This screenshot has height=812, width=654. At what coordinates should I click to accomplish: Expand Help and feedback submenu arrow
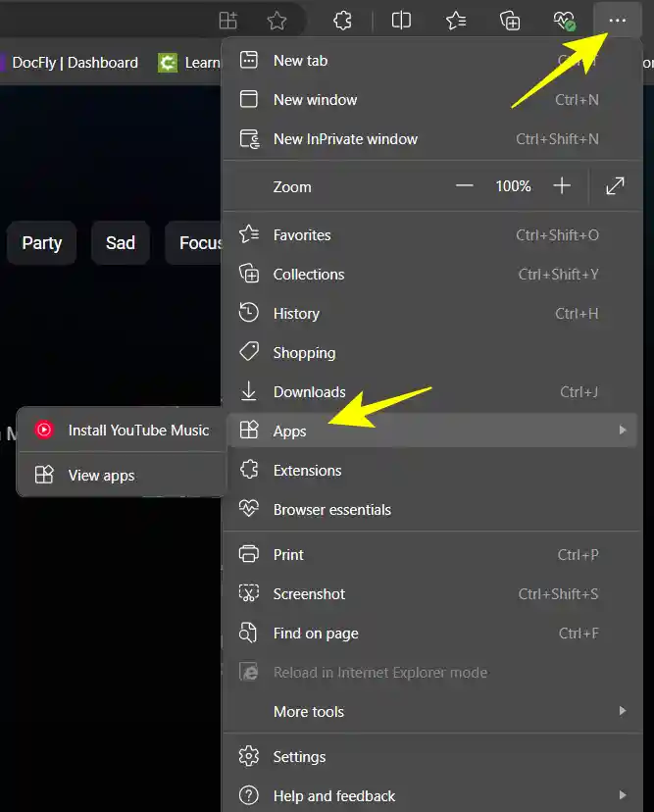point(623,795)
